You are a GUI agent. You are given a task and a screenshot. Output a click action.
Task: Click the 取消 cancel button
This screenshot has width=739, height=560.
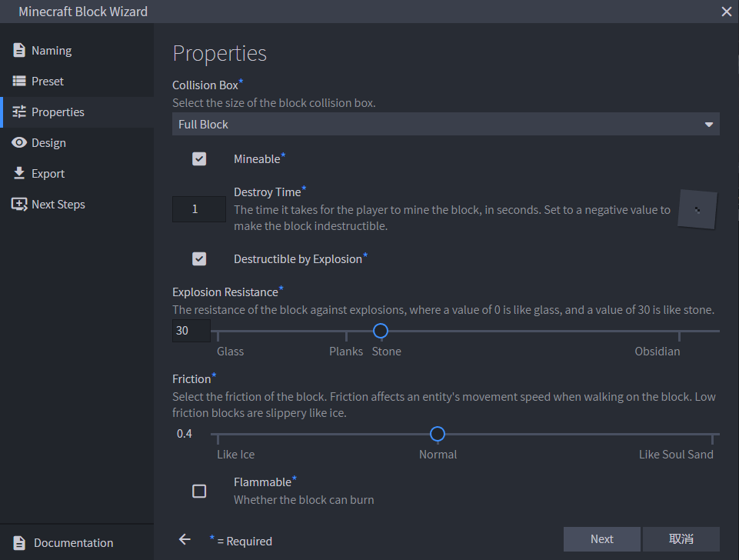click(681, 538)
